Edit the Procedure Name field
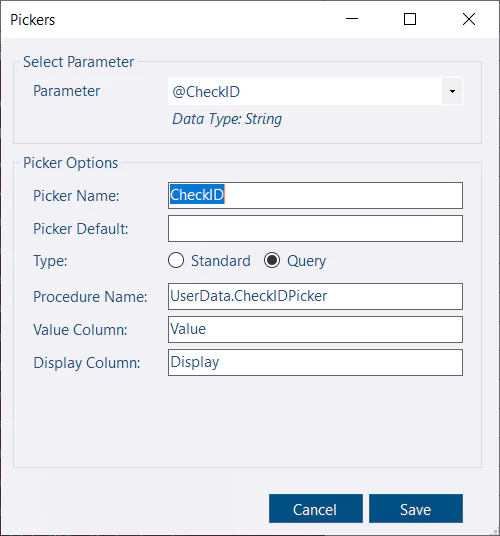 pyautogui.click(x=315, y=296)
